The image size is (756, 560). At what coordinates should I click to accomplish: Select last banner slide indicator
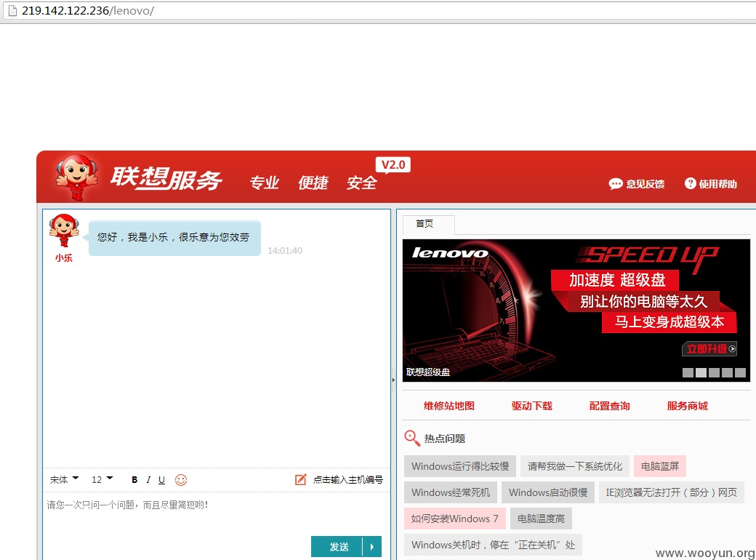point(740,372)
